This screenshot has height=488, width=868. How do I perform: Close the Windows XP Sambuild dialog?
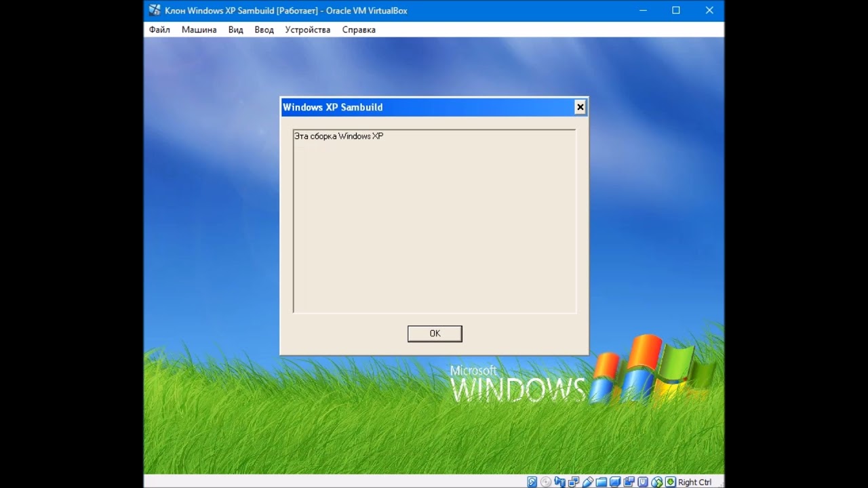pos(580,107)
